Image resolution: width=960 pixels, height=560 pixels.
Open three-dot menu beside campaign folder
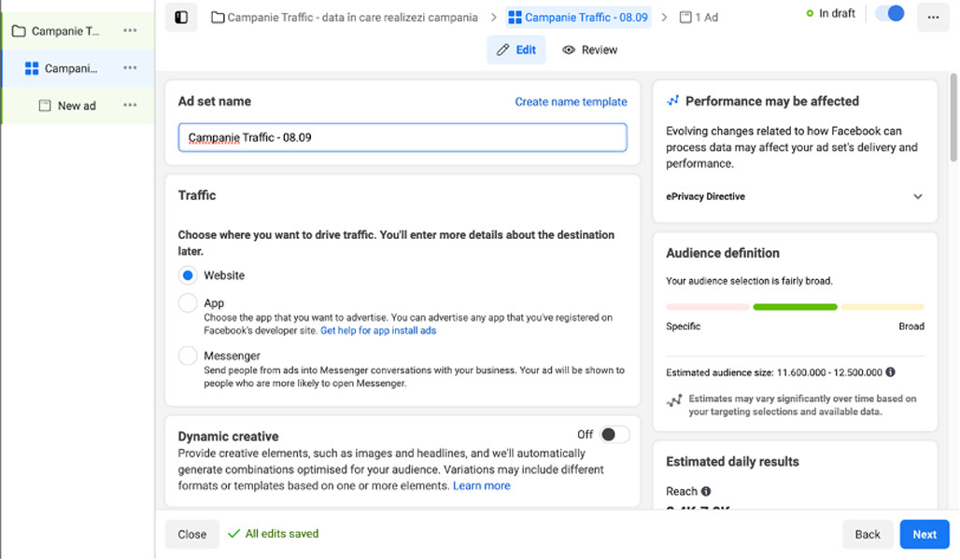[130, 31]
